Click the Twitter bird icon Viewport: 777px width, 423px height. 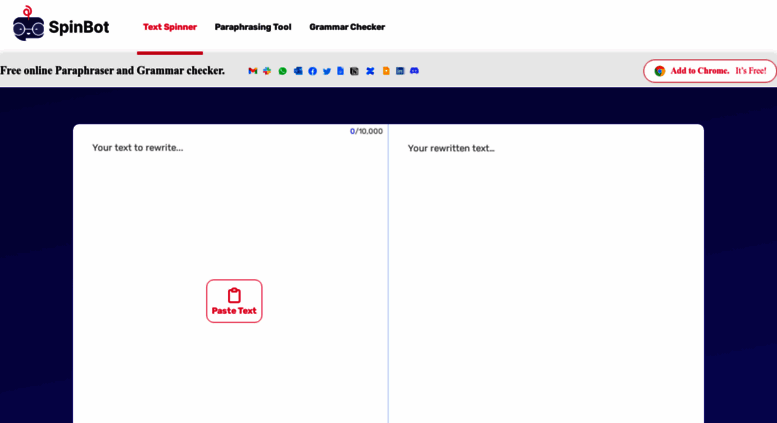[327, 71]
